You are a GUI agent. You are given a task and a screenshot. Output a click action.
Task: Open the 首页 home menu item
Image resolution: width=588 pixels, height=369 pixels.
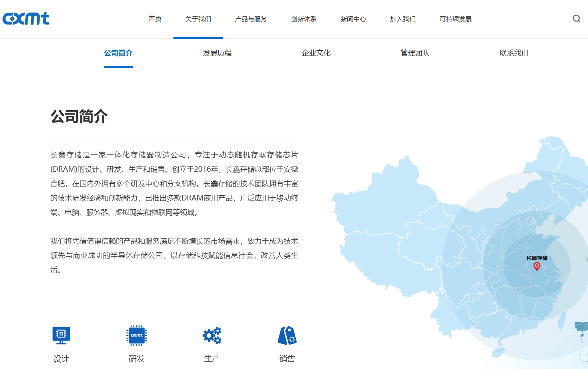(x=155, y=19)
